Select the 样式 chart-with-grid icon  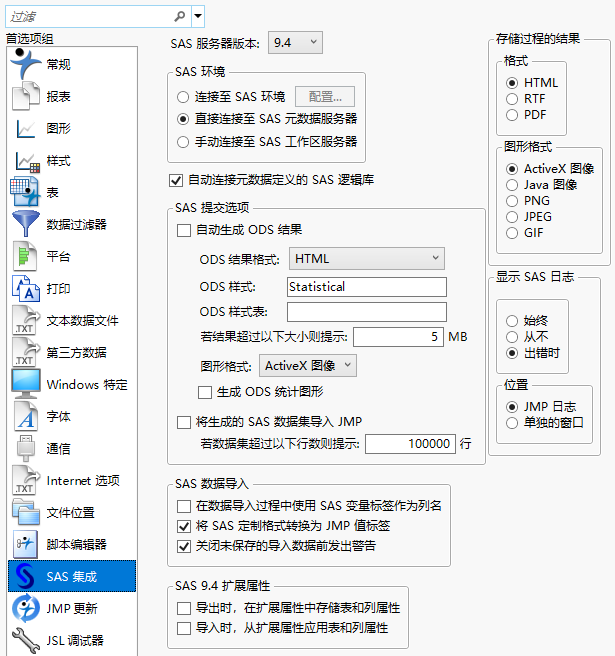(x=27, y=161)
